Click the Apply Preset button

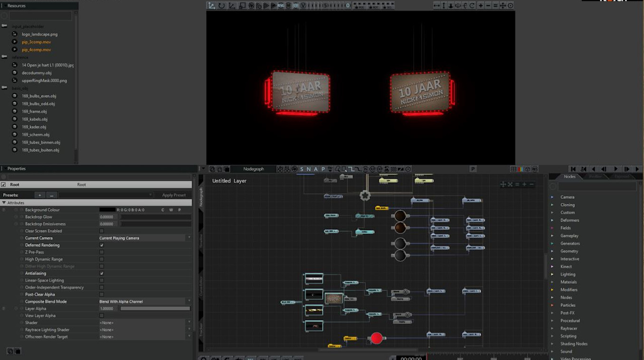(174, 195)
